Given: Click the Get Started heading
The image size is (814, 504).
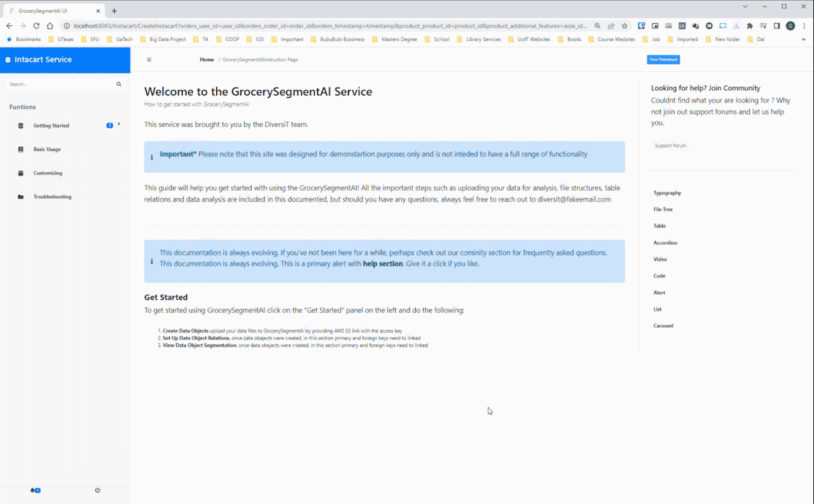Looking at the screenshot, I should tap(166, 297).
